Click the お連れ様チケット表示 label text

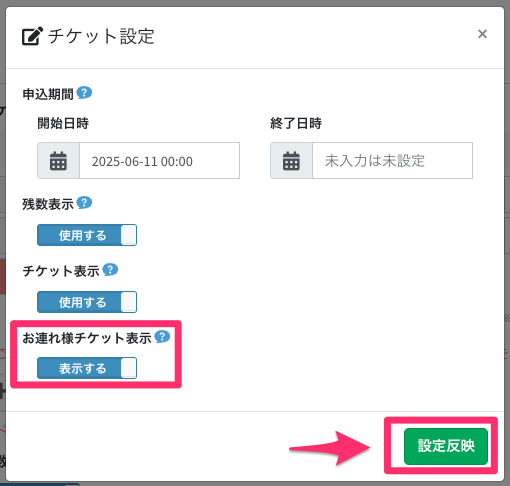[87, 338]
